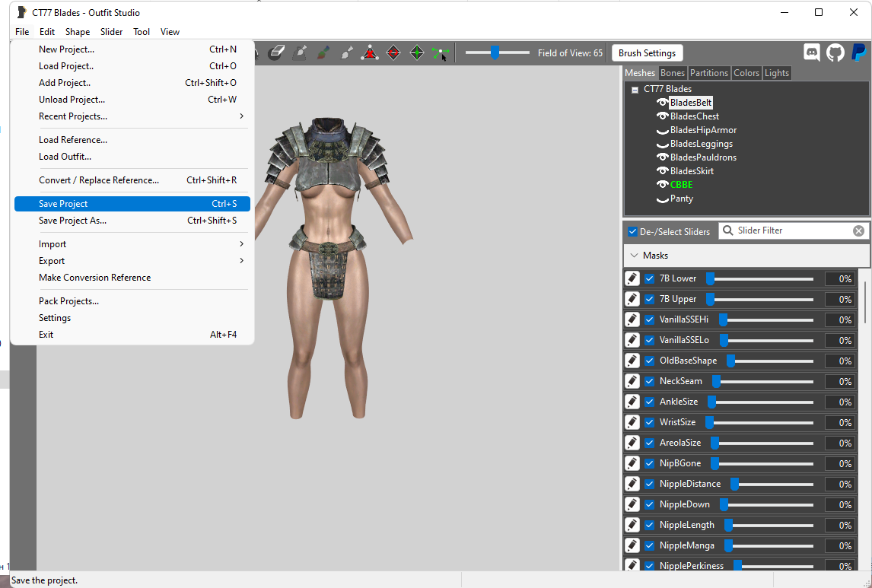872x588 pixels.
Task: Clear the Slider Filter with the X icon
Action: coord(858,231)
